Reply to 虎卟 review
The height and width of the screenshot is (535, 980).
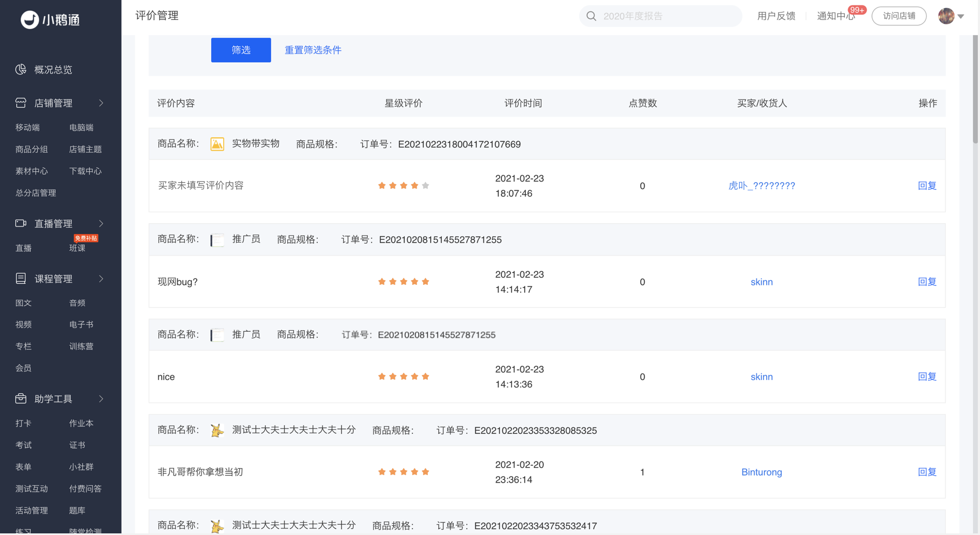pyautogui.click(x=927, y=185)
